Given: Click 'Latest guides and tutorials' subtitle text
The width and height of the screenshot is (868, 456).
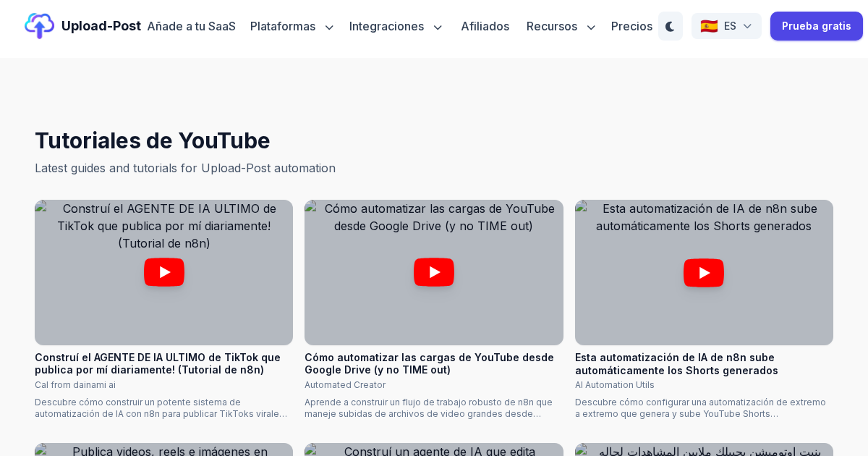Looking at the screenshot, I should pos(185,168).
